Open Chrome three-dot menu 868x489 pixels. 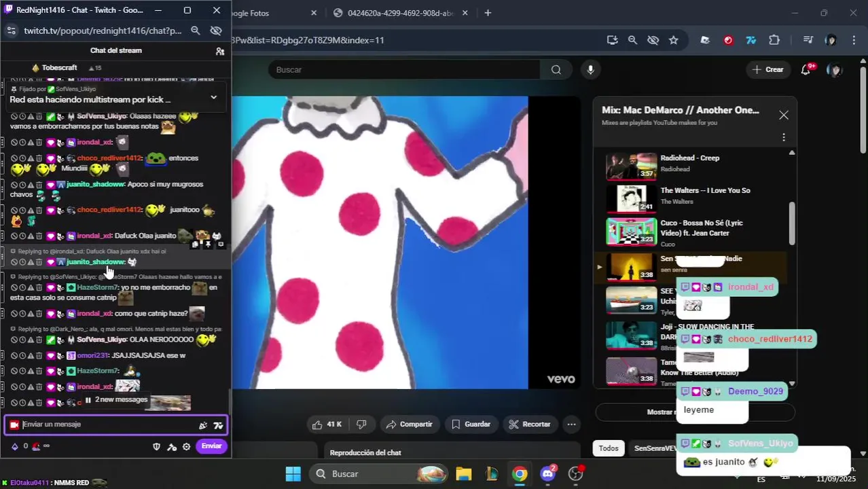click(854, 40)
